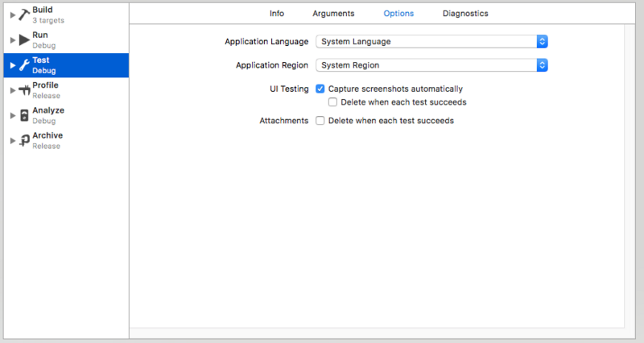Open the Application Region dropdown
The width and height of the screenshot is (644, 343).
click(431, 65)
